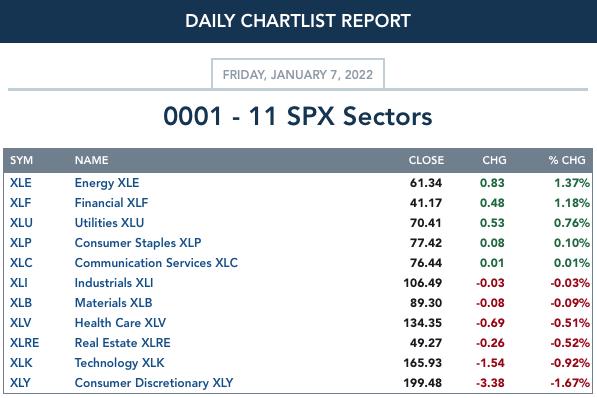Open the XLRE symbol link
The height and width of the screenshot is (398, 597).
coord(24,343)
